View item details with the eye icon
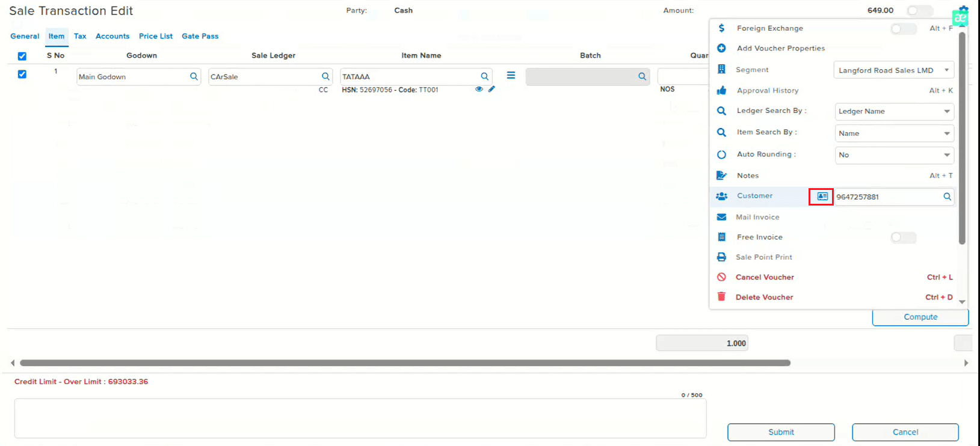The width and height of the screenshot is (980, 446). click(479, 89)
